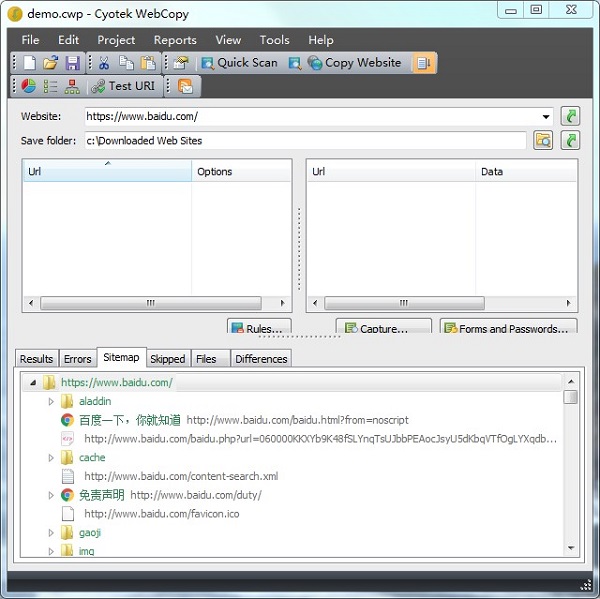
Task: Collapse the https://www.baidu.com/ root node
Action: pos(33,382)
